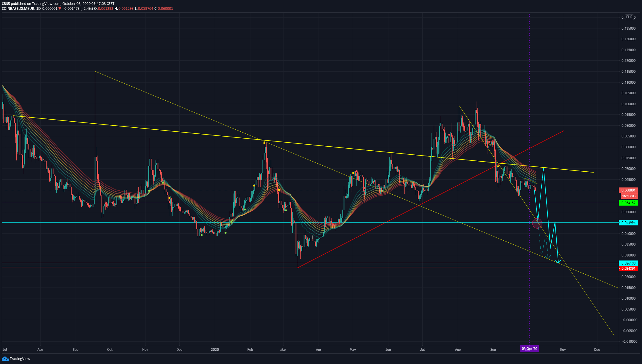Click the 0.015000 price axis label
The height and width of the screenshot is (364, 642).
(x=628, y=288)
